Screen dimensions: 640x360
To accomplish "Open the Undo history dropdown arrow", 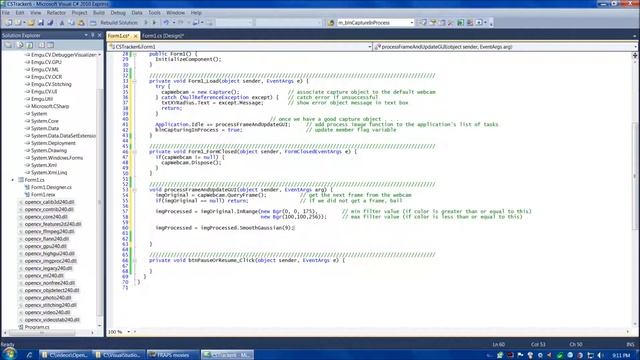I will click(x=173, y=23).
